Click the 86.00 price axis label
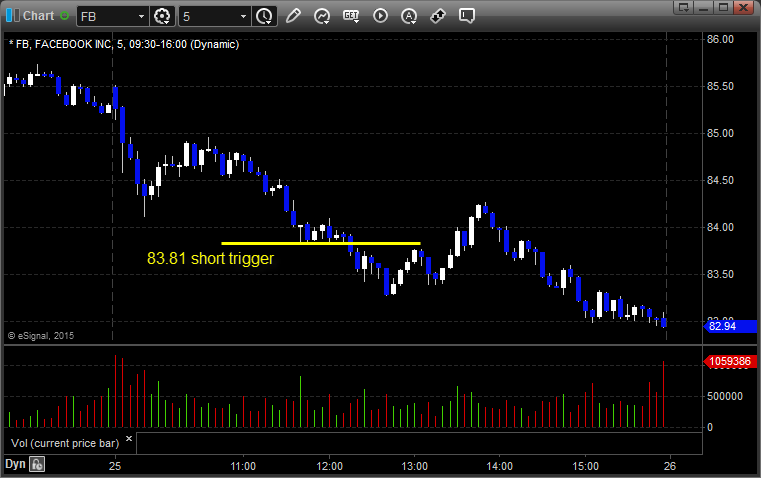Viewport: 761px width, 478px height. coord(720,39)
